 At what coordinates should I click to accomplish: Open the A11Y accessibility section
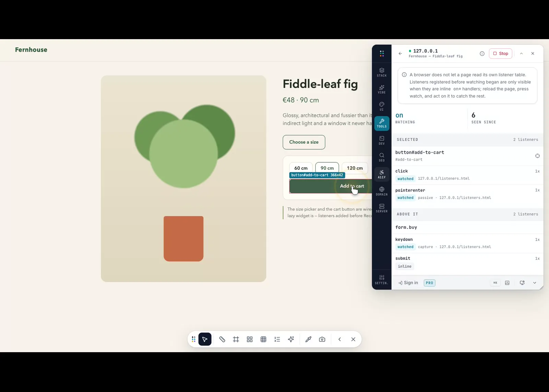(x=382, y=174)
